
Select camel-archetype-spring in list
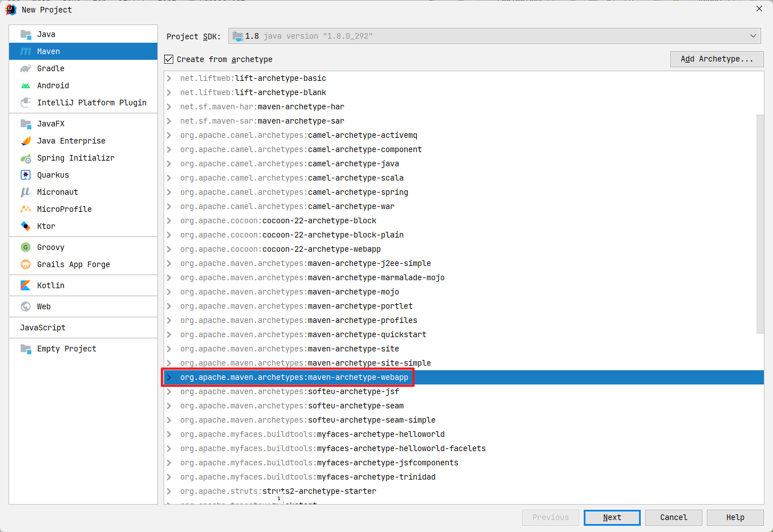coord(464,192)
